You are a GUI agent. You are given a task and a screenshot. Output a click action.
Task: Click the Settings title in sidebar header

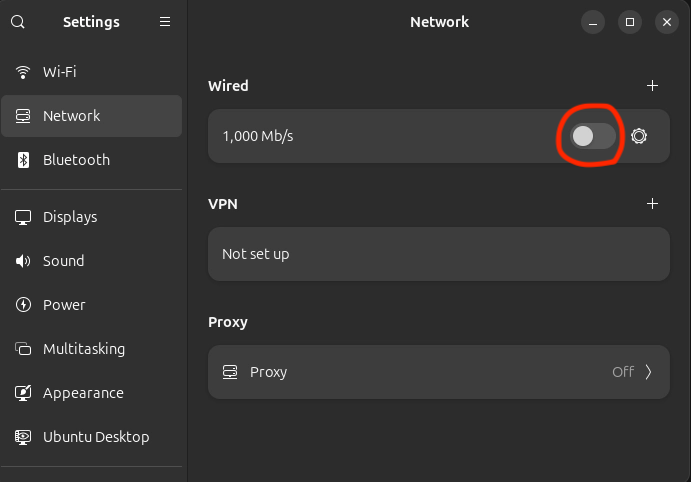pyautogui.click(x=91, y=22)
